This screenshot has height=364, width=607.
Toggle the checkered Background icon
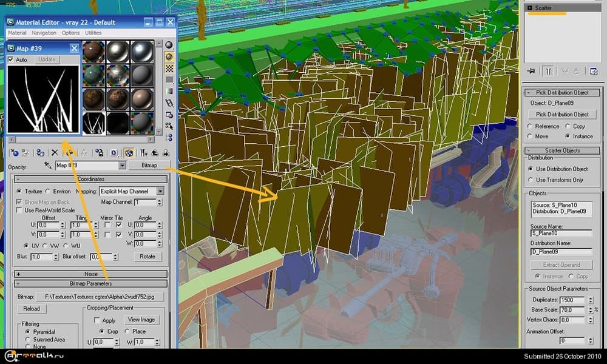pyautogui.click(x=169, y=68)
